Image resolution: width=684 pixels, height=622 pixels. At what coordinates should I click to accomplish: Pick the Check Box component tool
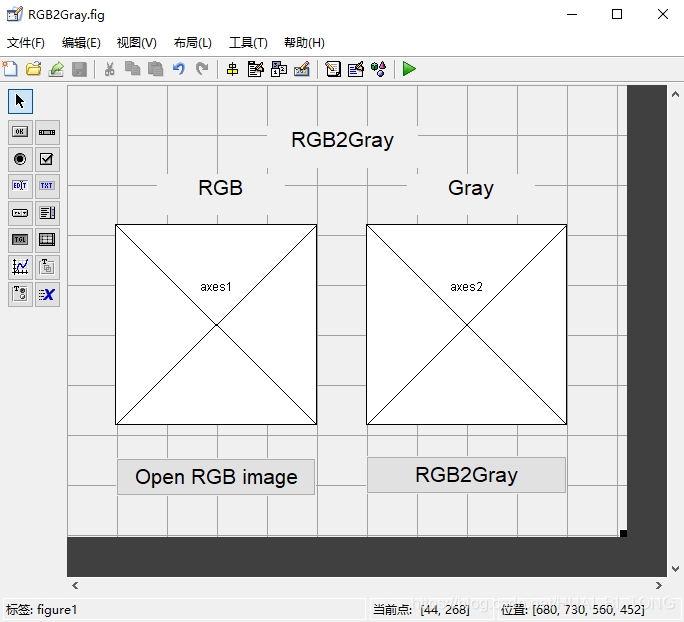tap(47, 159)
